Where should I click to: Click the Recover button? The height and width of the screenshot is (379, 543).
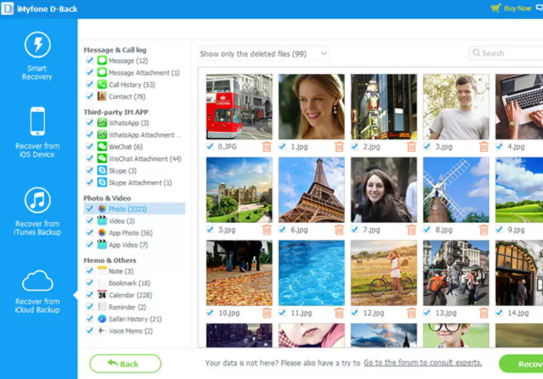tap(521, 364)
